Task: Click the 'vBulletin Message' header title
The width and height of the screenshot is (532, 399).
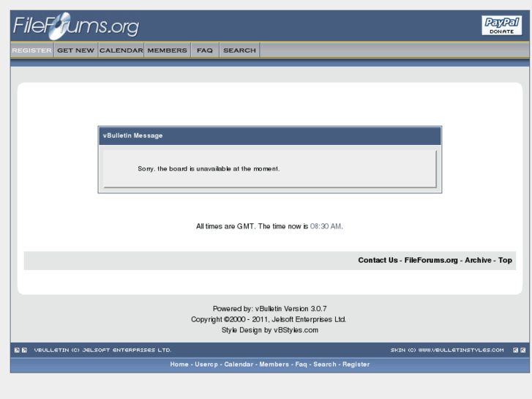Action: tap(132, 135)
